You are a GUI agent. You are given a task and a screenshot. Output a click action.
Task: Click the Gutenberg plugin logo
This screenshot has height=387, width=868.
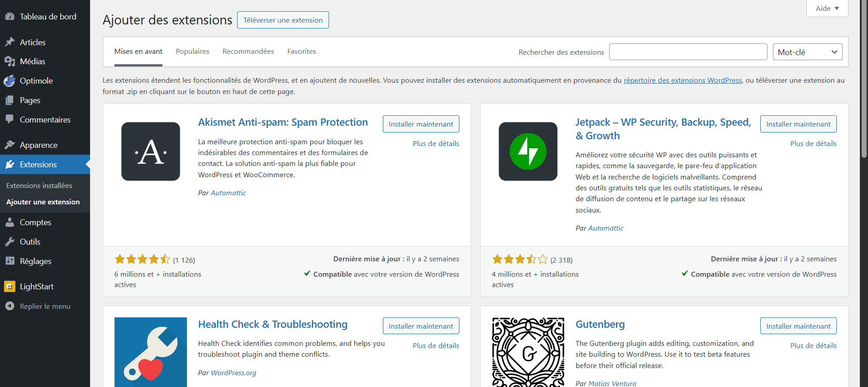point(528,352)
